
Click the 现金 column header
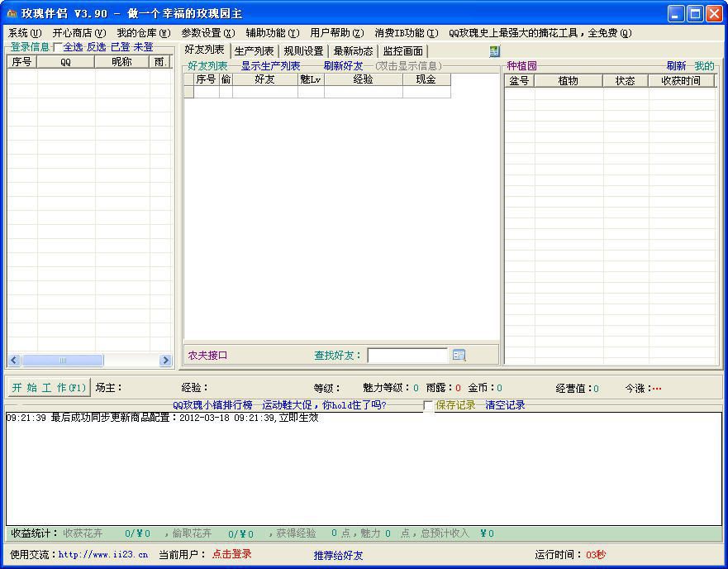coord(426,79)
